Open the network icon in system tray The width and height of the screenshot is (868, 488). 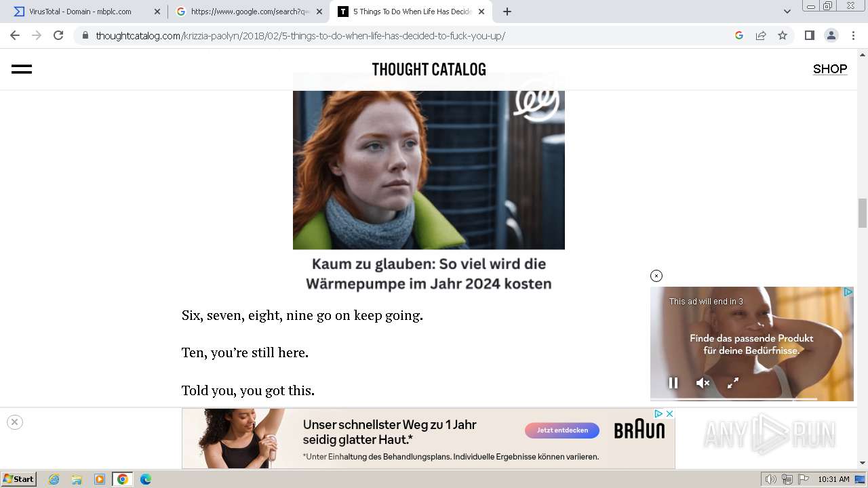[x=787, y=479]
